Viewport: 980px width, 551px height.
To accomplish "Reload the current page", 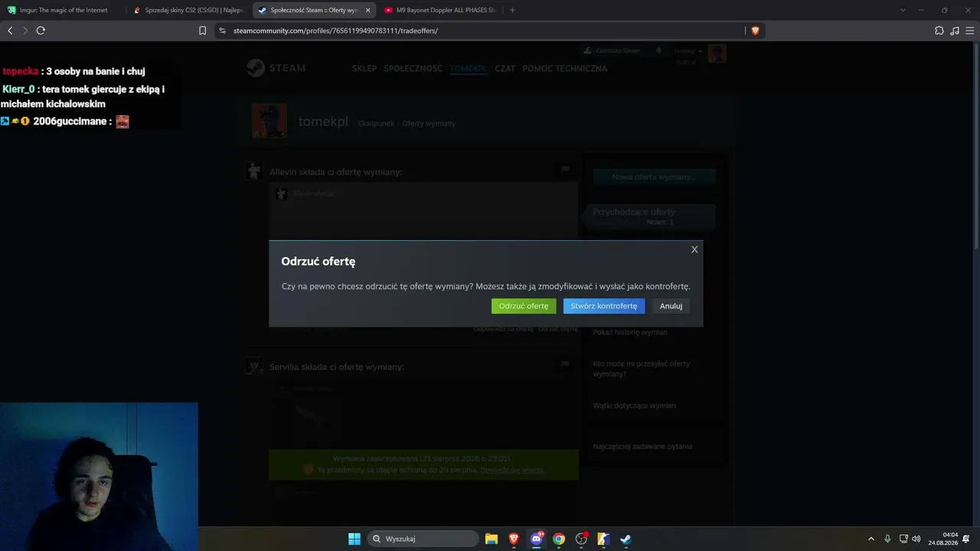I will coord(41,31).
